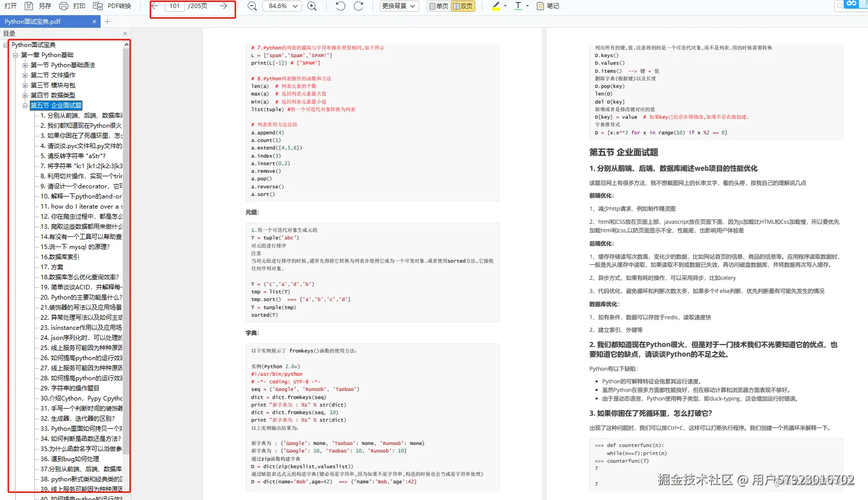The image size is (868, 500).
Task: Expand 第一节 Python基础语法 tree node
Action: point(25,65)
